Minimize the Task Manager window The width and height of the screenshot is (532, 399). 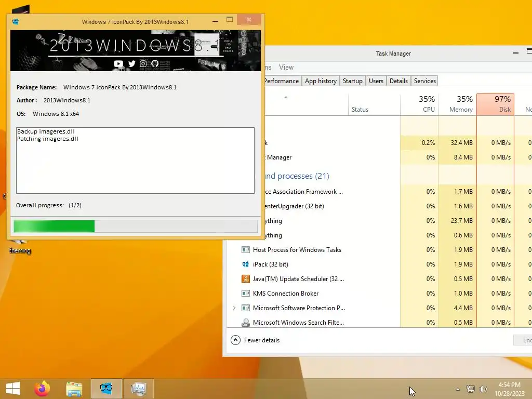pos(515,53)
